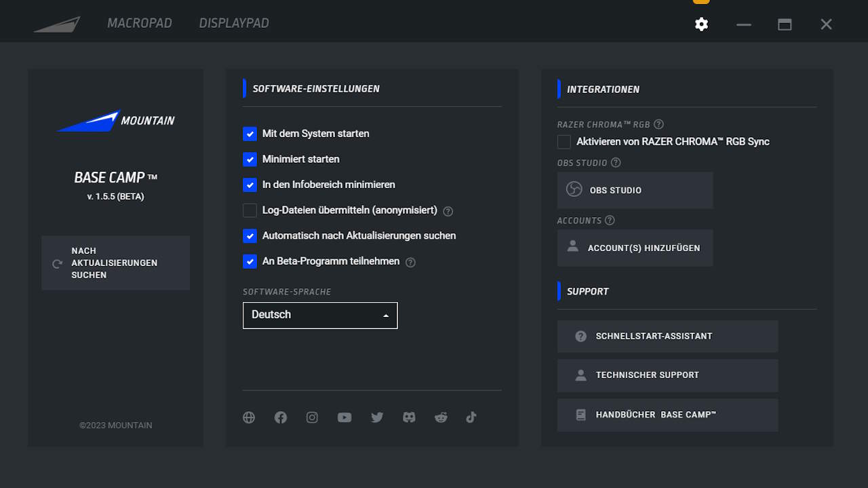
Task: Click ACCOUNT(S) HINZUFÜGEN button label
Action: pyautogui.click(x=644, y=248)
